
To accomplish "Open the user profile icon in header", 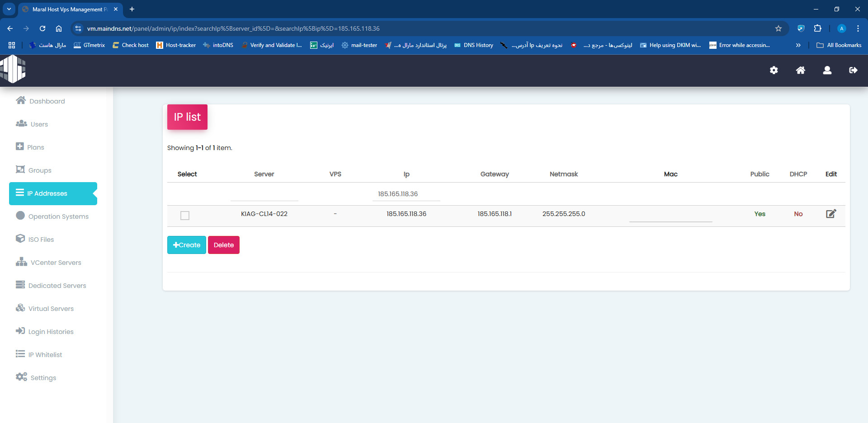I will click(827, 70).
